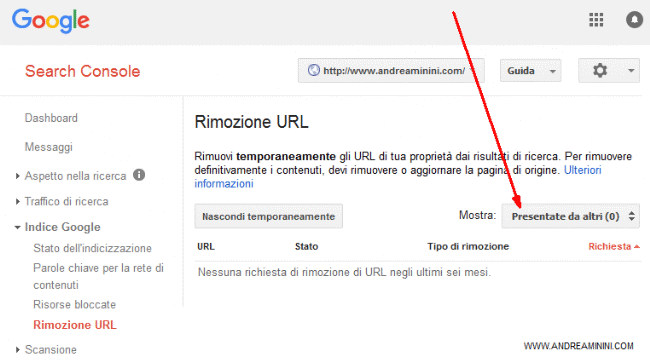
Task: Open the Google apps grid
Action: (x=596, y=19)
